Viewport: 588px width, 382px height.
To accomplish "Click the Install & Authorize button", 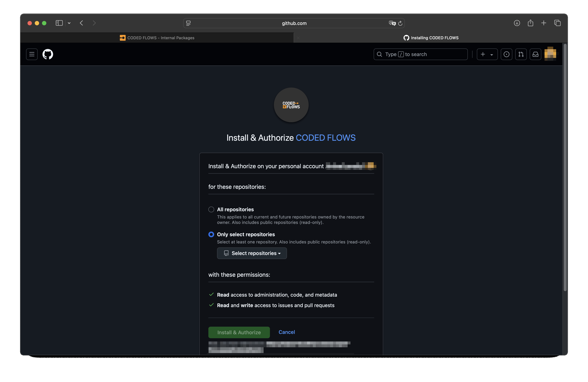I will [x=239, y=332].
